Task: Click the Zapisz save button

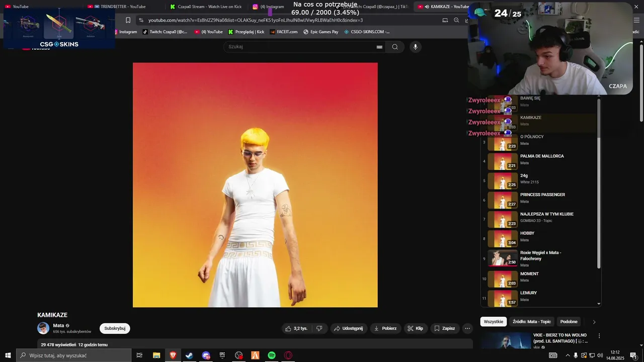Action: point(444,328)
